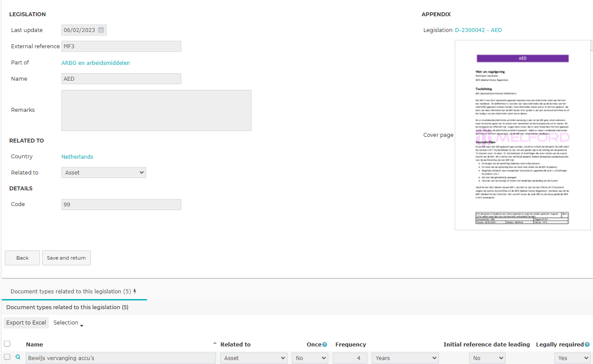Screen dimensions: 593x364
Task: Click the Initial reference date leading column header
Action: click(487, 345)
